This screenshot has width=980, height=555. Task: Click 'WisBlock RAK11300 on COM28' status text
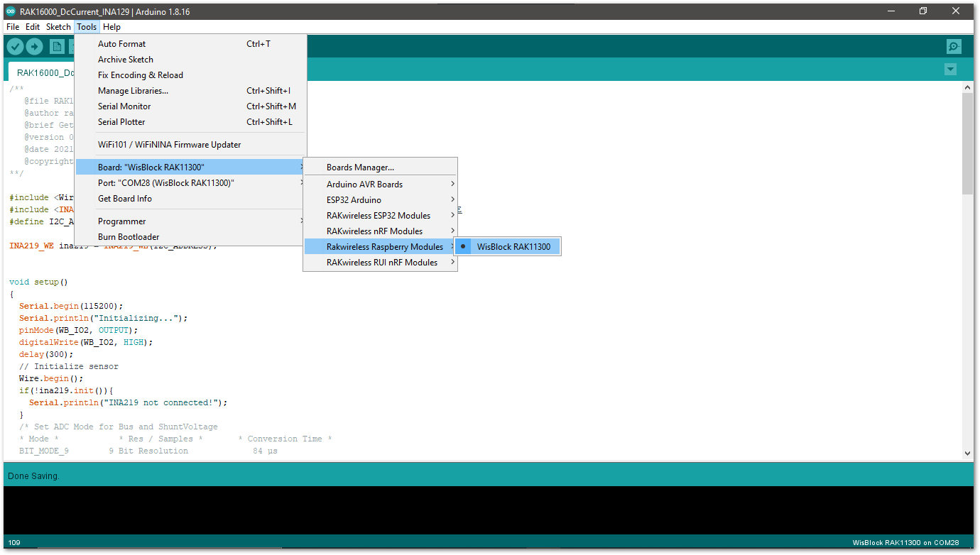905,543
